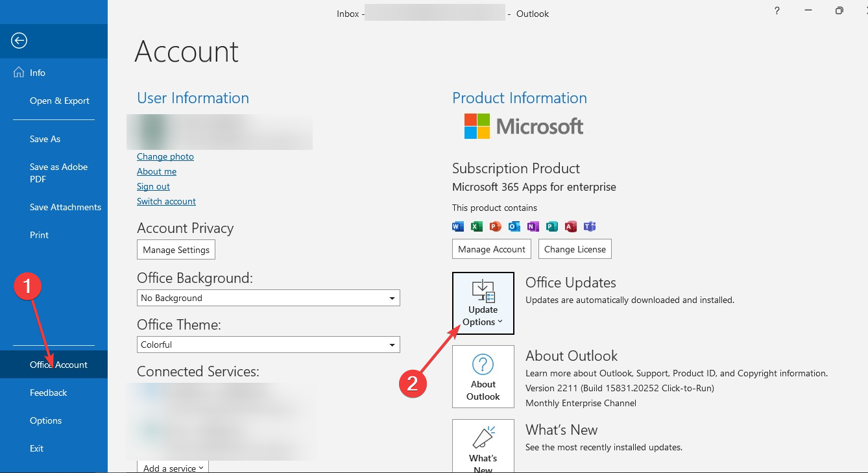Click the 'This product contains' label
The width and height of the screenshot is (868, 473).
tap(494, 208)
